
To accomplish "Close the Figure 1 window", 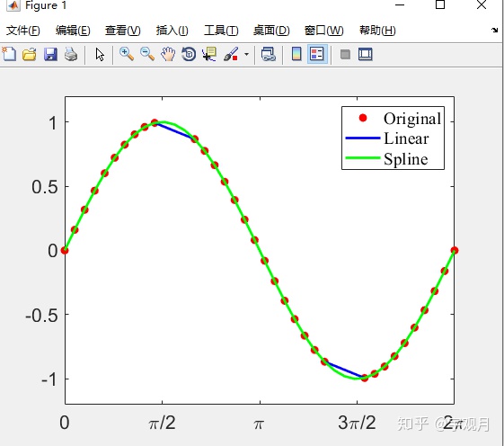I will coord(482,4).
